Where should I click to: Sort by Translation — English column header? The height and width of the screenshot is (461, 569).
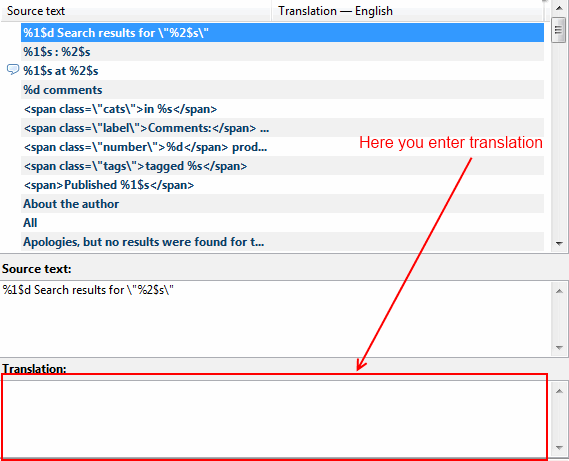click(x=407, y=11)
